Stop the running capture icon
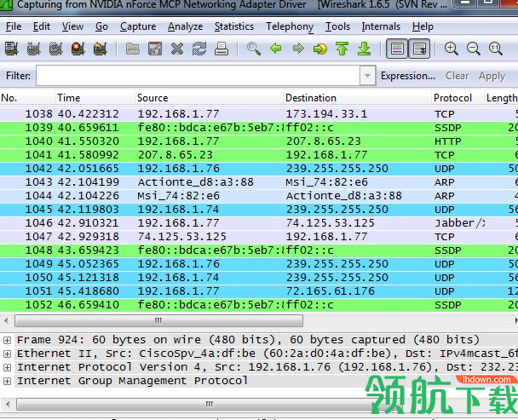 tap(78, 49)
